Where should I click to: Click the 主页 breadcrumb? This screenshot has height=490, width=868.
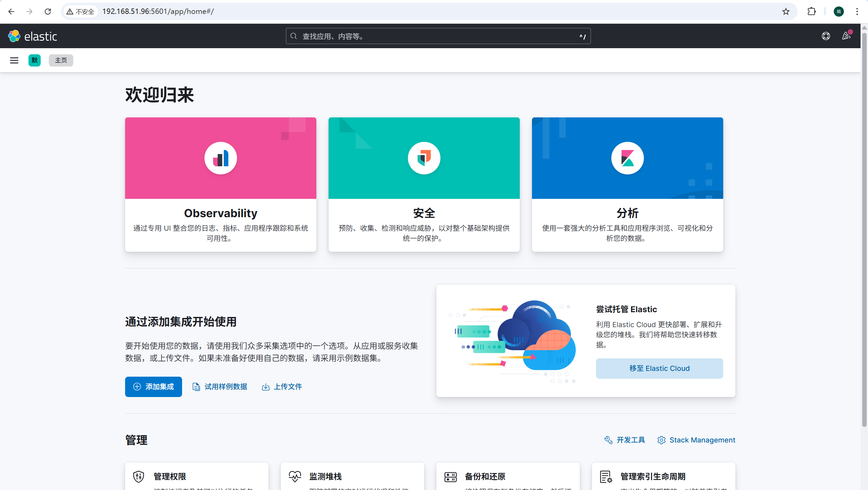(61, 60)
